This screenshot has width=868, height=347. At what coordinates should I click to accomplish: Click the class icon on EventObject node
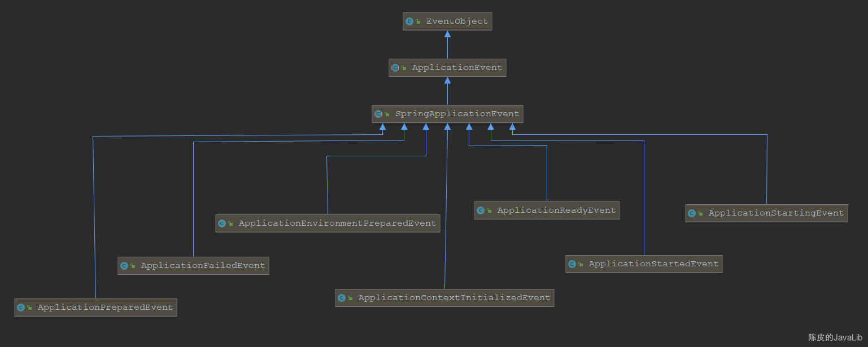(409, 21)
